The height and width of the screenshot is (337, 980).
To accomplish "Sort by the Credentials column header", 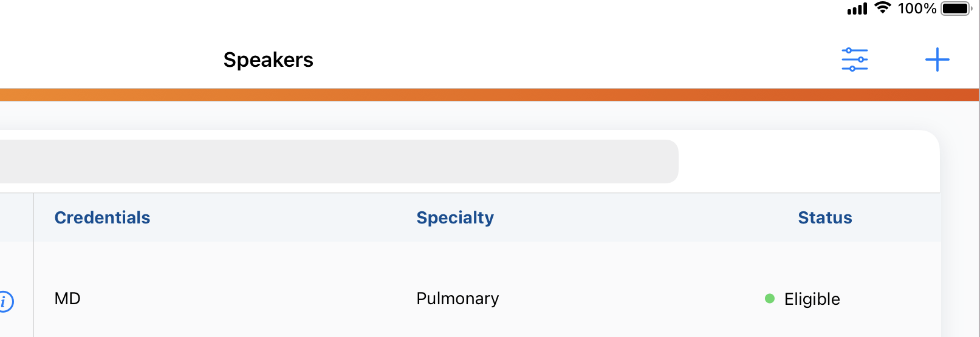I will [x=102, y=217].
